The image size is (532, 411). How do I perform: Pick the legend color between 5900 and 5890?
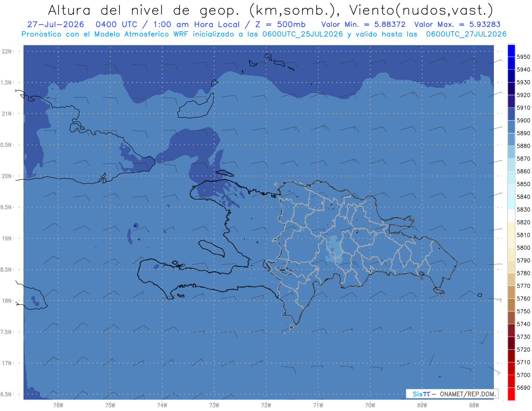pyautogui.click(x=511, y=127)
